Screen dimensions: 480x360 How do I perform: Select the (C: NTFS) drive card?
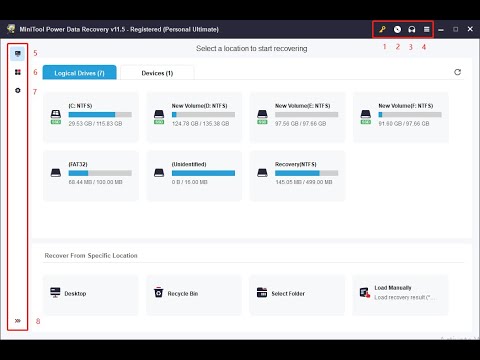pyautogui.click(x=91, y=117)
